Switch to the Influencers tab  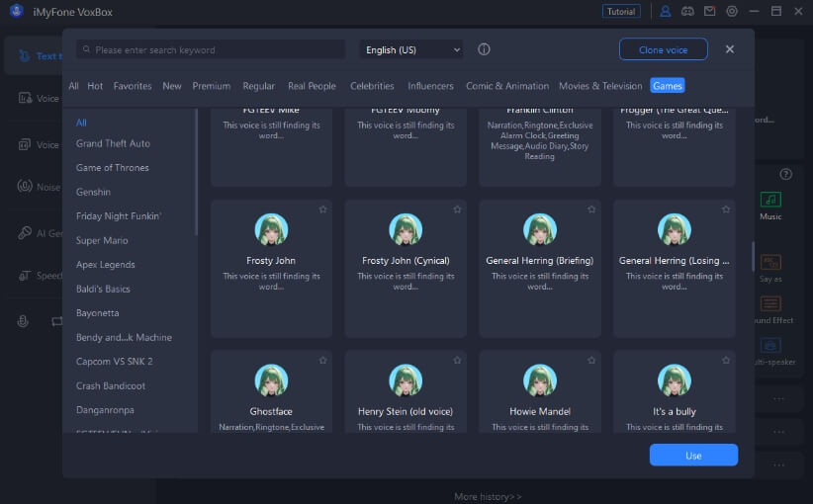tap(430, 86)
